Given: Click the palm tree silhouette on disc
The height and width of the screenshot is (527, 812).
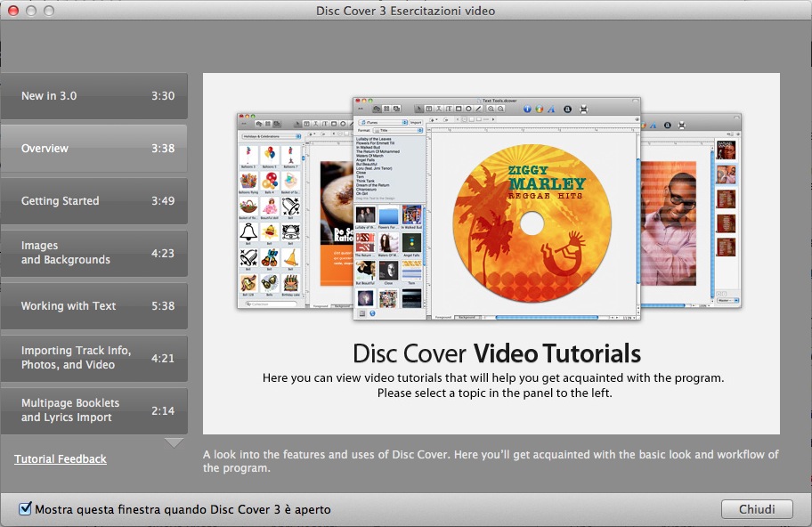Looking at the screenshot, I should pos(481,205).
